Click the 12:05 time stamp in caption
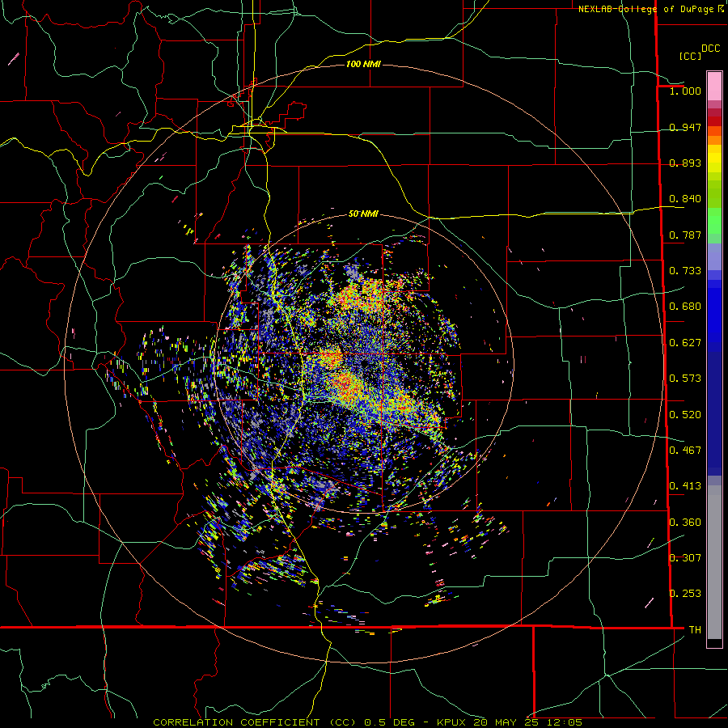The height and width of the screenshot is (728, 728). pyautogui.click(x=563, y=722)
